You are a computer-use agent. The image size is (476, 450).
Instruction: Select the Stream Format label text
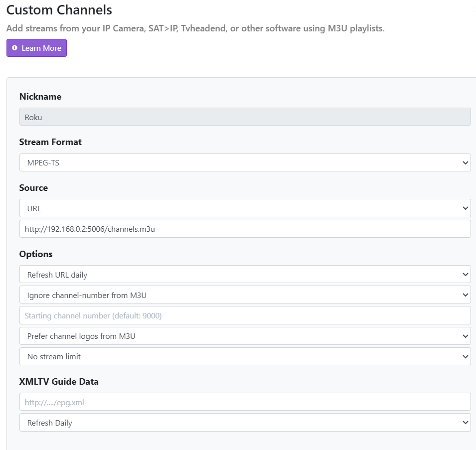click(50, 142)
